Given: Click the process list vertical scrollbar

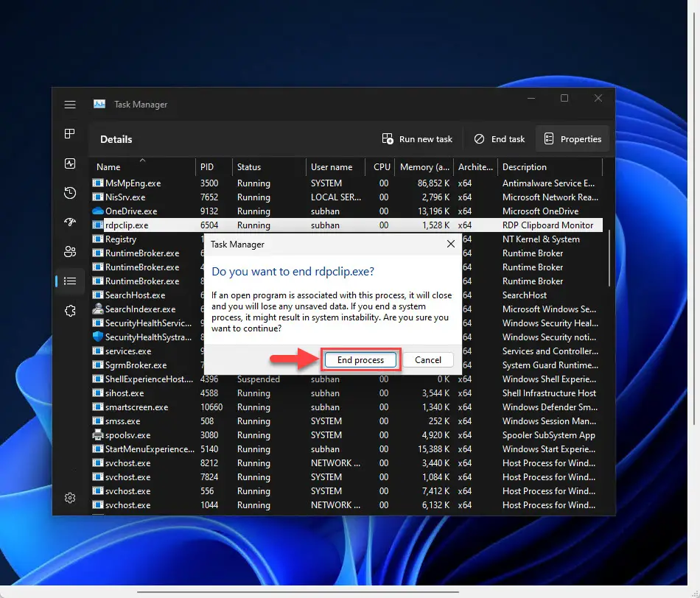Looking at the screenshot, I should (609, 258).
